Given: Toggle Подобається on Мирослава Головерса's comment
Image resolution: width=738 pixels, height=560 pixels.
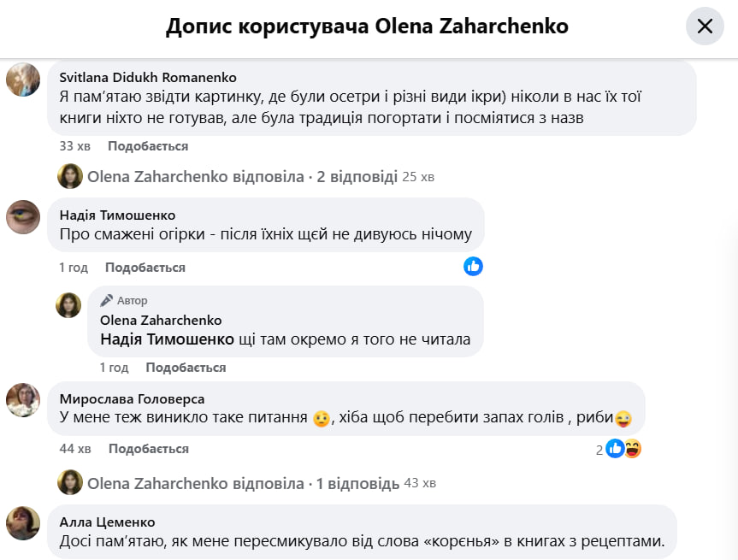Looking at the screenshot, I should [149, 449].
